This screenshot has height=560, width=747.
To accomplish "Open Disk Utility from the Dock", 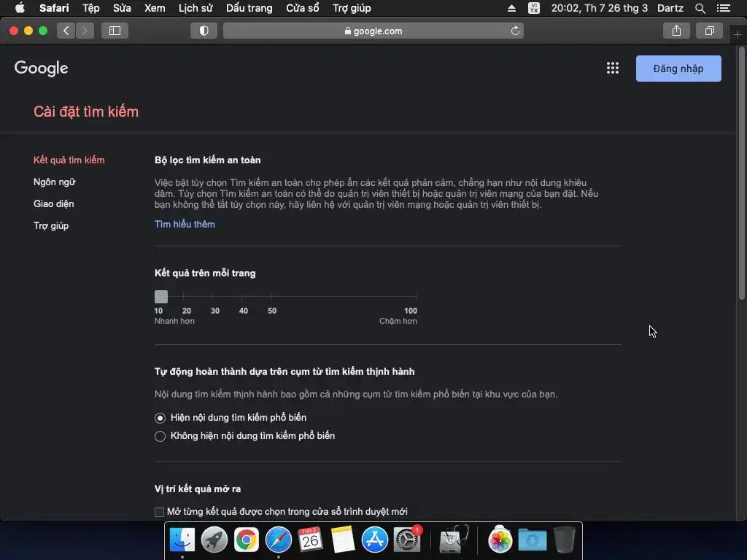I will [x=453, y=540].
